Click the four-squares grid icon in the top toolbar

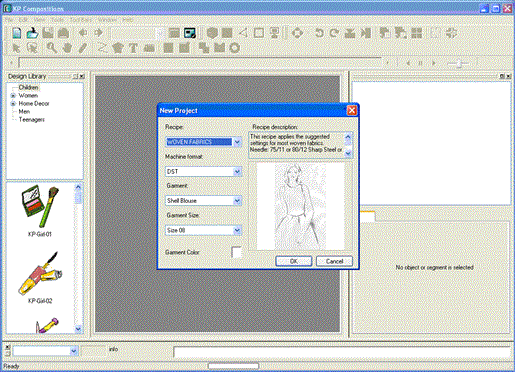[417, 33]
